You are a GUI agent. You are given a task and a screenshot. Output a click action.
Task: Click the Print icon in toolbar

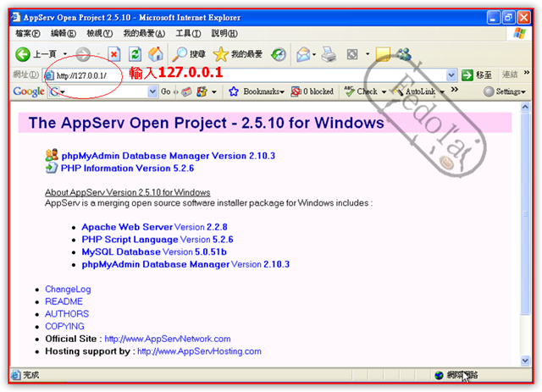click(x=329, y=54)
